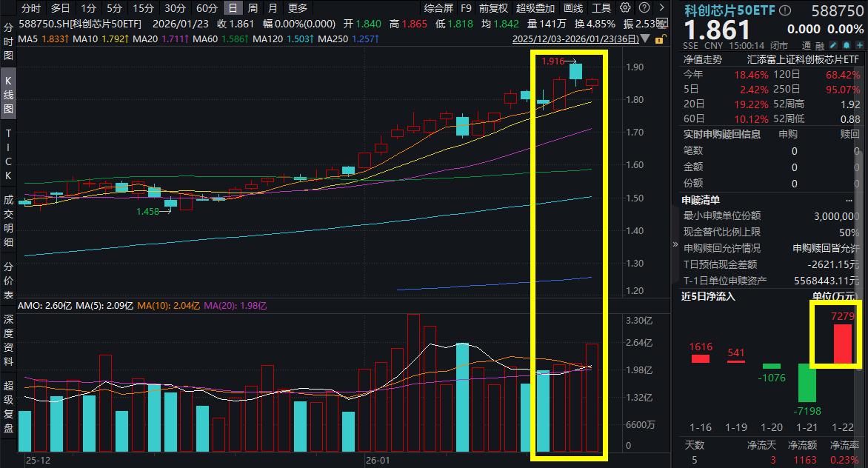This screenshot has width=868, height=468.
Task: Click the F9 button
Action: coord(467,8)
